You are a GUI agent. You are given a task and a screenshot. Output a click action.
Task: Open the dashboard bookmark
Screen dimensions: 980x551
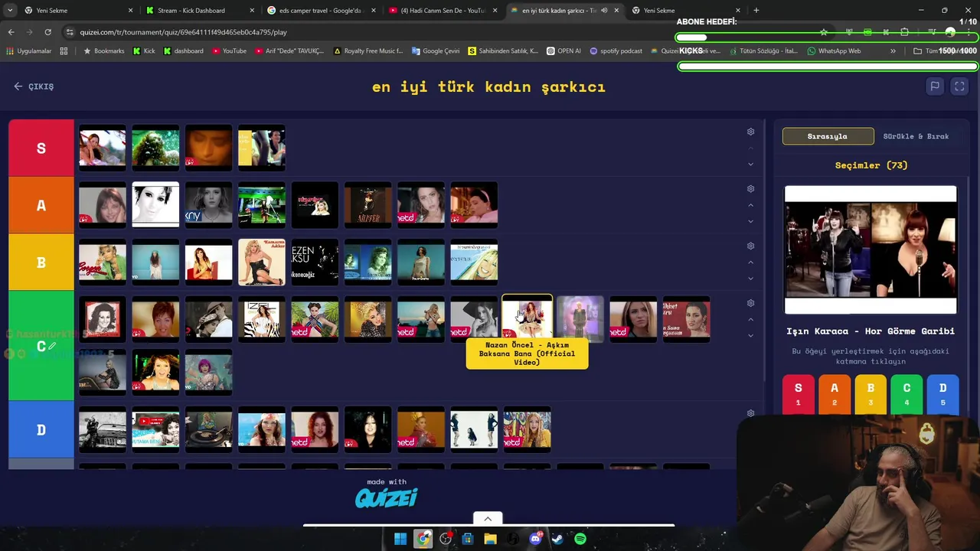[x=183, y=51]
